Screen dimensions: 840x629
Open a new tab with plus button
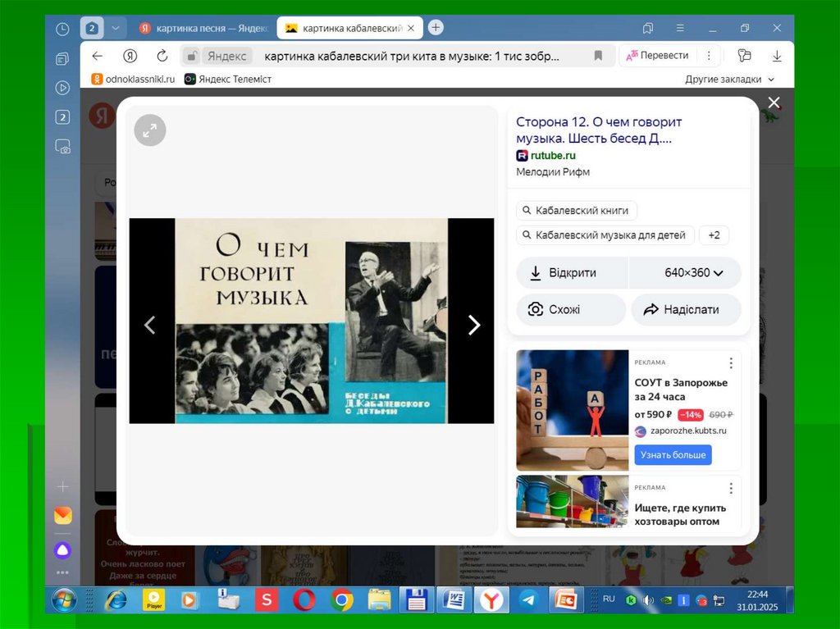(x=436, y=27)
